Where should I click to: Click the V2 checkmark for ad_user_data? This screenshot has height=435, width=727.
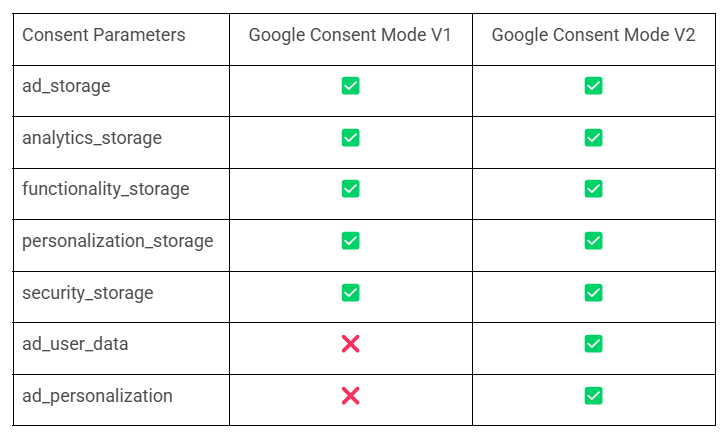pos(593,344)
